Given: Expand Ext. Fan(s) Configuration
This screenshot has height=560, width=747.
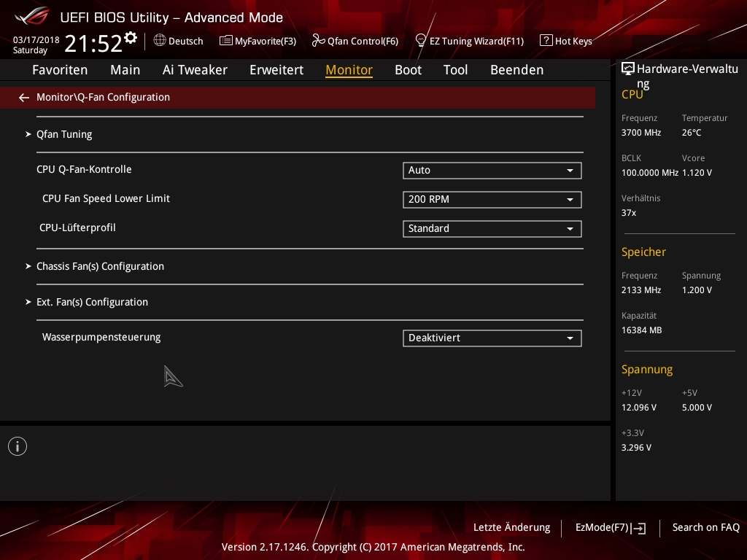Looking at the screenshot, I should click(x=92, y=302).
